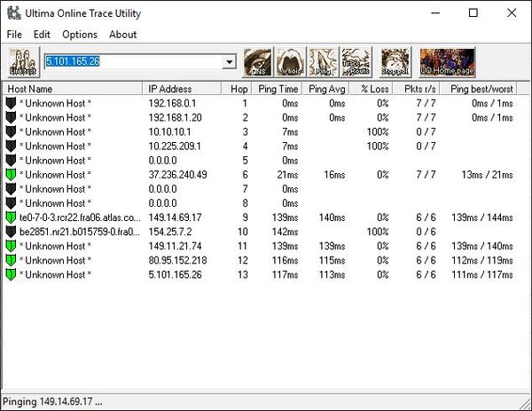Click the Link test toolbar icon
The width and height of the screenshot is (532, 411).
tap(23, 62)
